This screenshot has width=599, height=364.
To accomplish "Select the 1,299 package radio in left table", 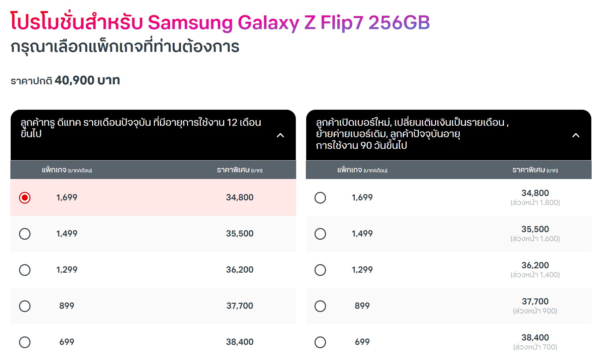I will (25, 270).
